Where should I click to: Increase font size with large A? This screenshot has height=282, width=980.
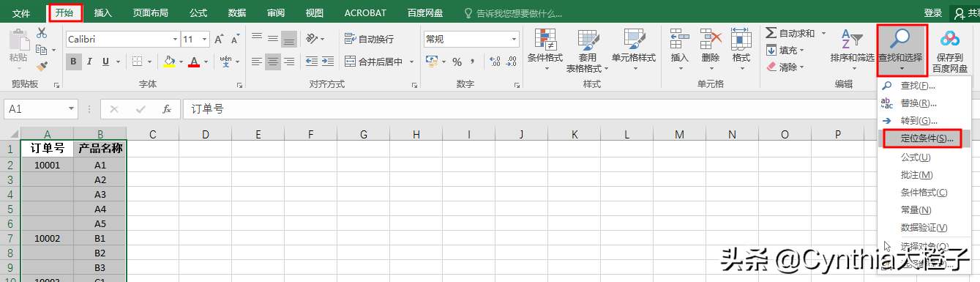218,39
